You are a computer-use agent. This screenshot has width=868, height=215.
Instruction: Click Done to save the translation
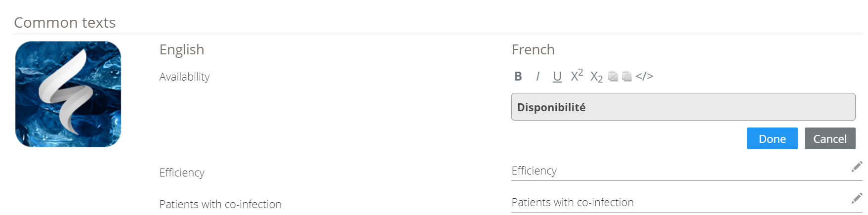(x=772, y=139)
